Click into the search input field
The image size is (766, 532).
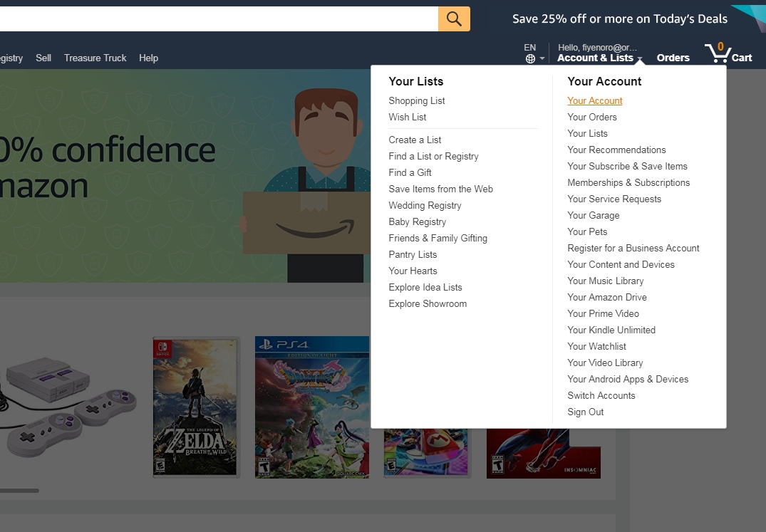(214, 19)
